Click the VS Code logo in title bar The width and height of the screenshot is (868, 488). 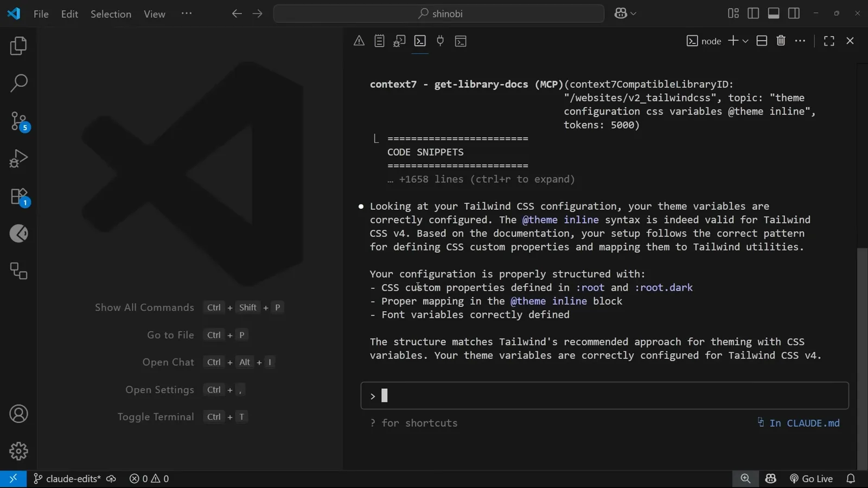14,14
